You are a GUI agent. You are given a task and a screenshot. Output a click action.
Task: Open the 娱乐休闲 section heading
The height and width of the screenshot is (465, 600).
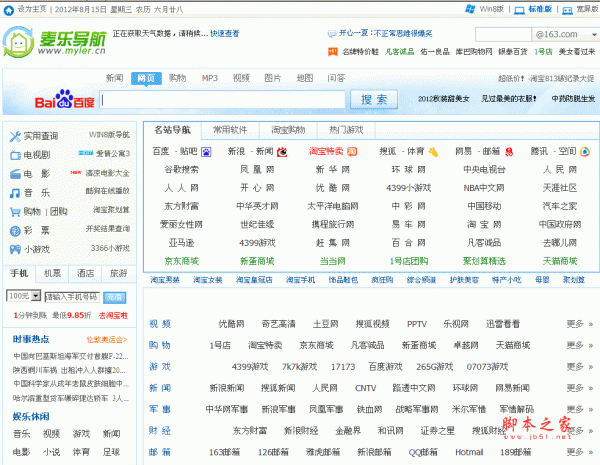(31, 416)
